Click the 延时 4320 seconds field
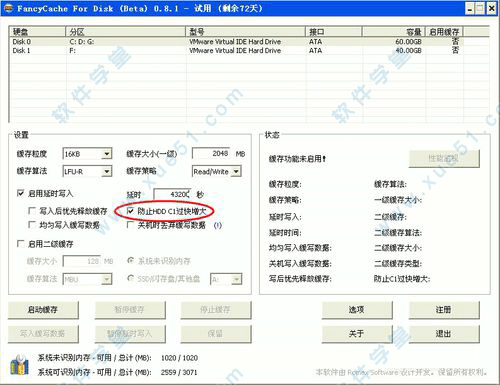The width and height of the screenshot is (500, 385). tap(172, 194)
